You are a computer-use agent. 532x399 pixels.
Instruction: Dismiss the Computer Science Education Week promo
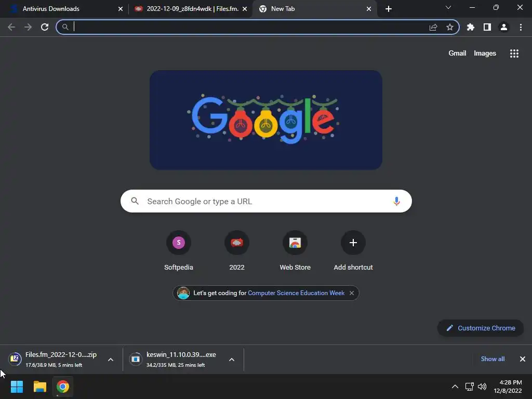352,293
